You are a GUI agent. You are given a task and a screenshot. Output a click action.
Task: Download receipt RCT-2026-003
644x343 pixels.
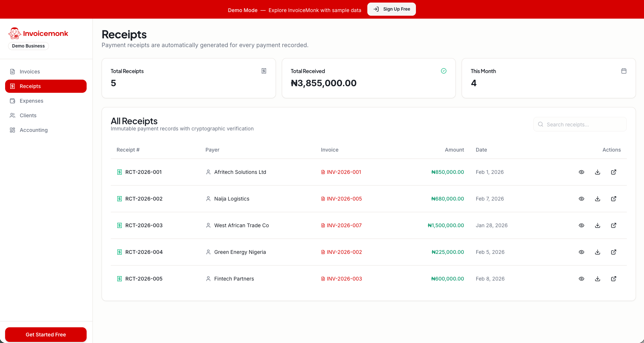coord(598,225)
